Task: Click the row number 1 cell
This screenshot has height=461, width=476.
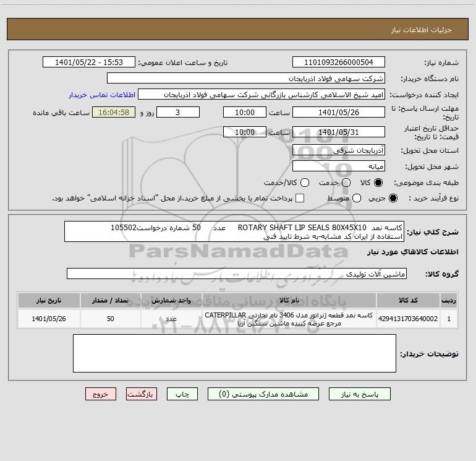Action: [x=449, y=319]
